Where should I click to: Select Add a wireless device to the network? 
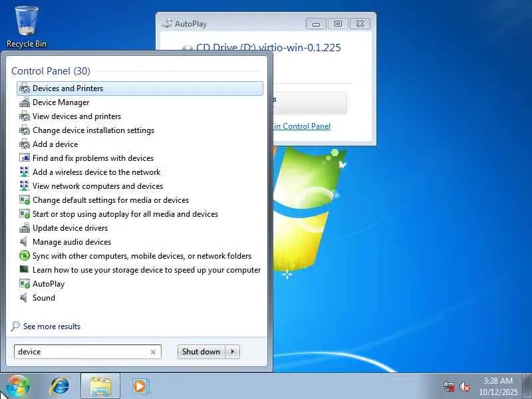point(96,172)
